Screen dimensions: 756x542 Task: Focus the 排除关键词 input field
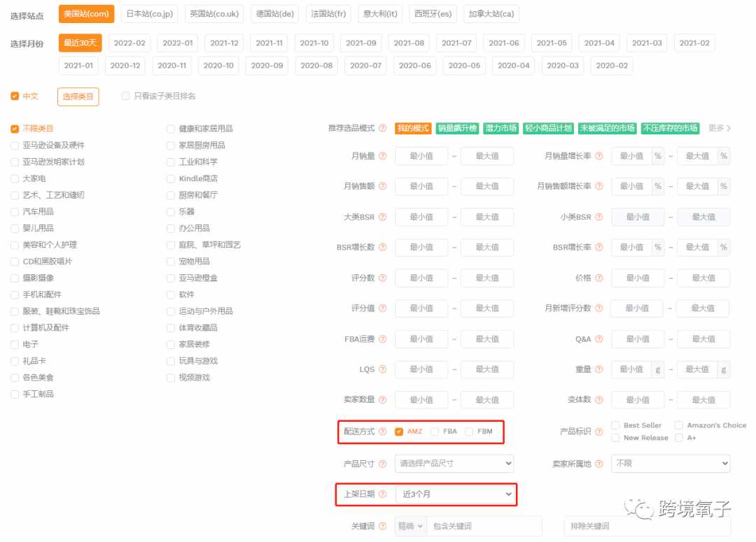click(x=647, y=526)
